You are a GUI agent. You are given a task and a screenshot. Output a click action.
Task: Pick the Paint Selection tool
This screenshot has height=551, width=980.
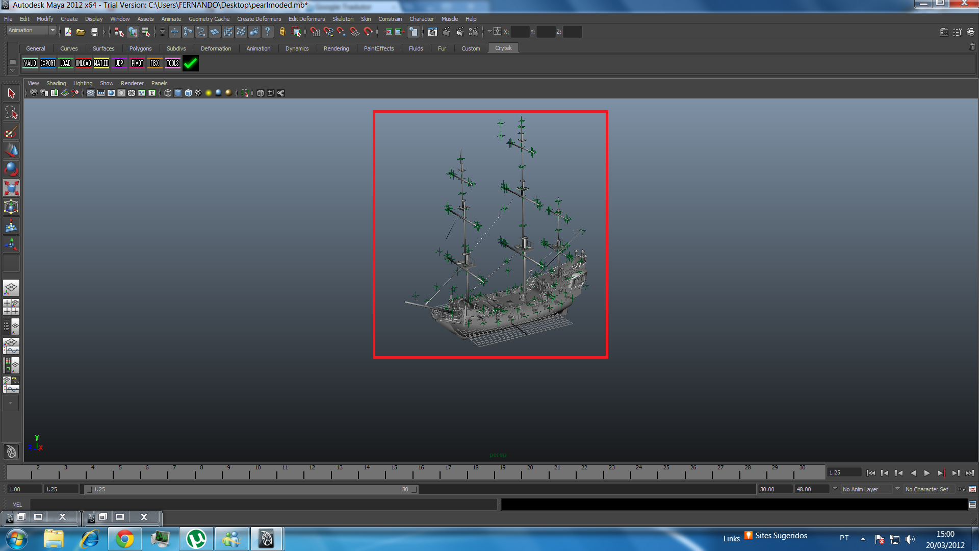(11, 132)
